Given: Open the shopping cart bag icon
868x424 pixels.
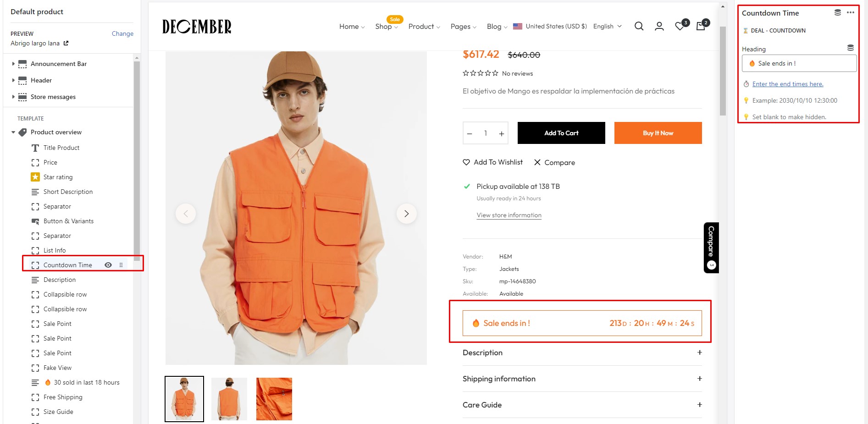Looking at the screenshot, I should (x=700, y=26).
